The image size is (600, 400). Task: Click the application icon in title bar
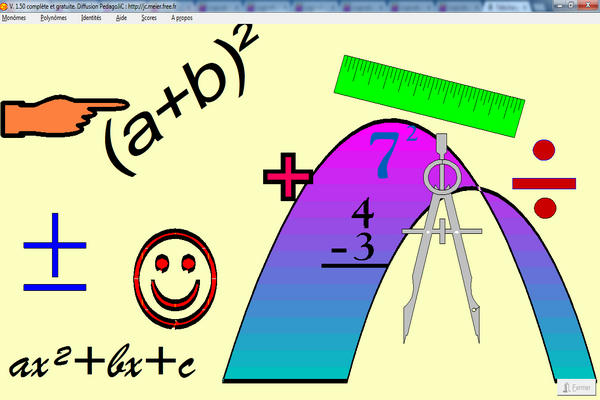(6, 5)
